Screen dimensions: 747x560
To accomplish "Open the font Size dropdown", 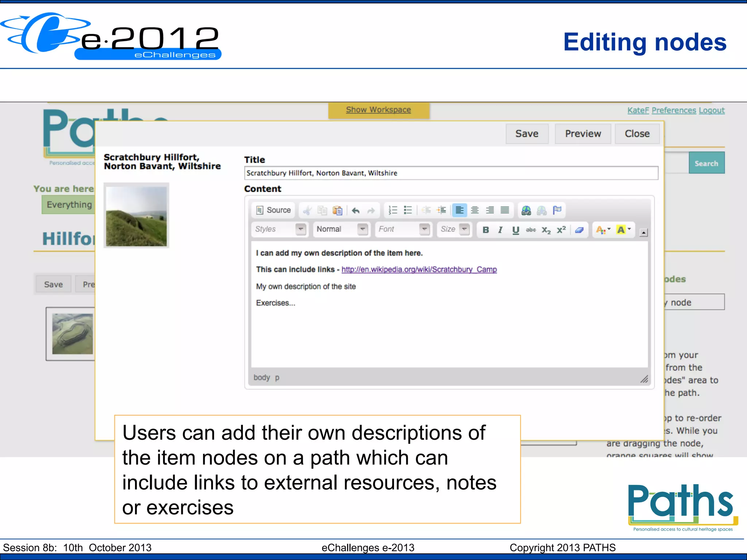I will (454, 229).
